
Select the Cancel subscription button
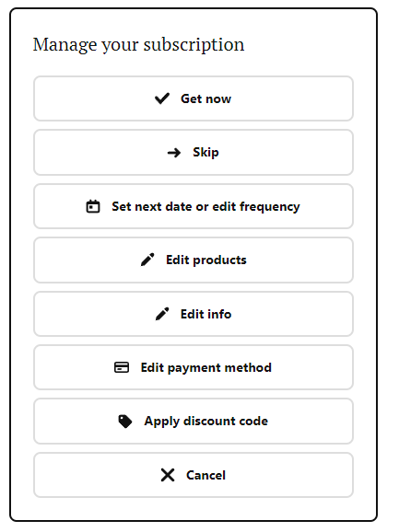[194, 475]
